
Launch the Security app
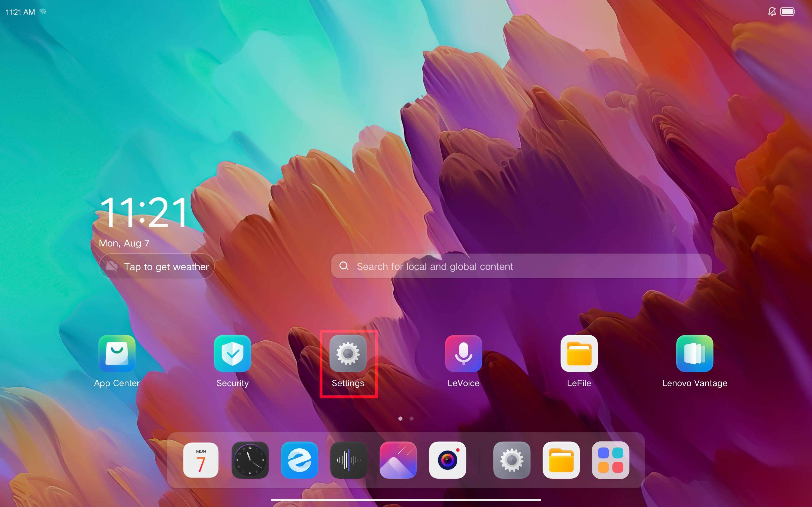coord(232,354)
